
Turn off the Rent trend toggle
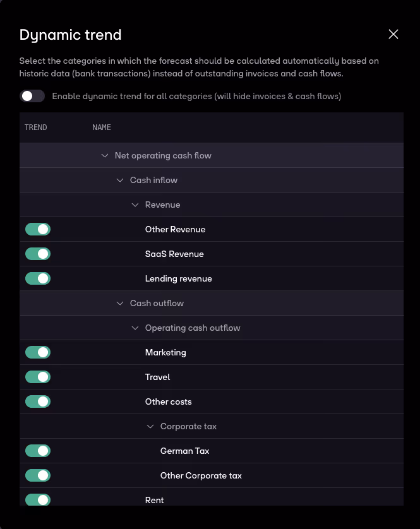click(38, 499)
